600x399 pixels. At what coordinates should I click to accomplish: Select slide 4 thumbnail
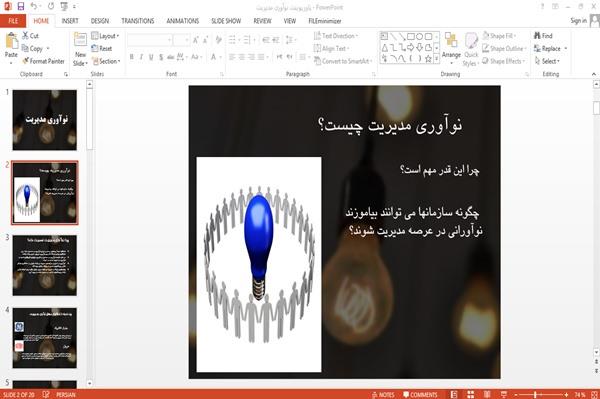45,338
